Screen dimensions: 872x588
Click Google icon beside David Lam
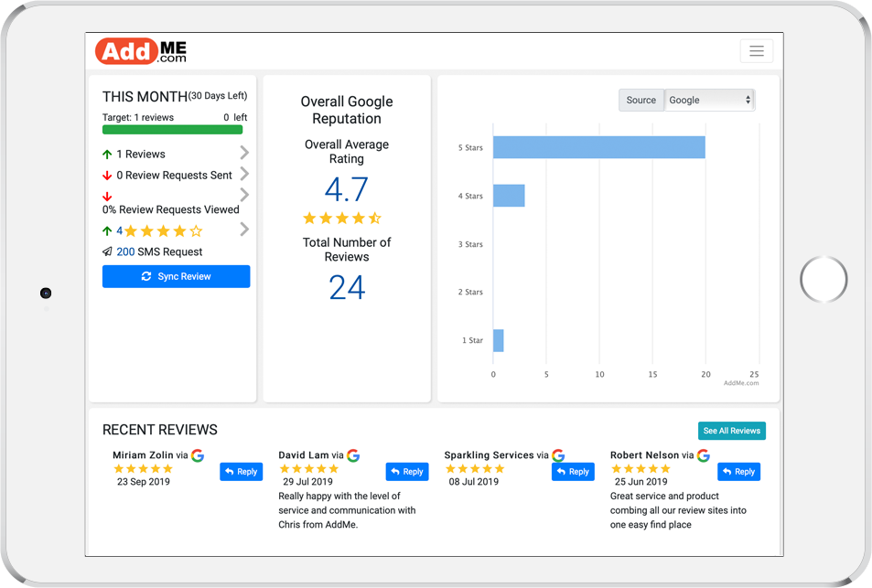(353, 455)
